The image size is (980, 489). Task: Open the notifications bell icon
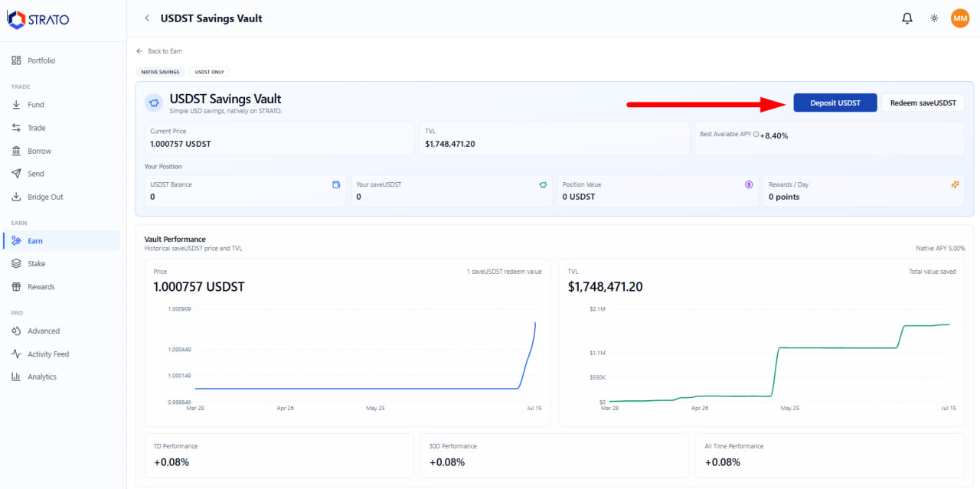(x=907, y=18)
